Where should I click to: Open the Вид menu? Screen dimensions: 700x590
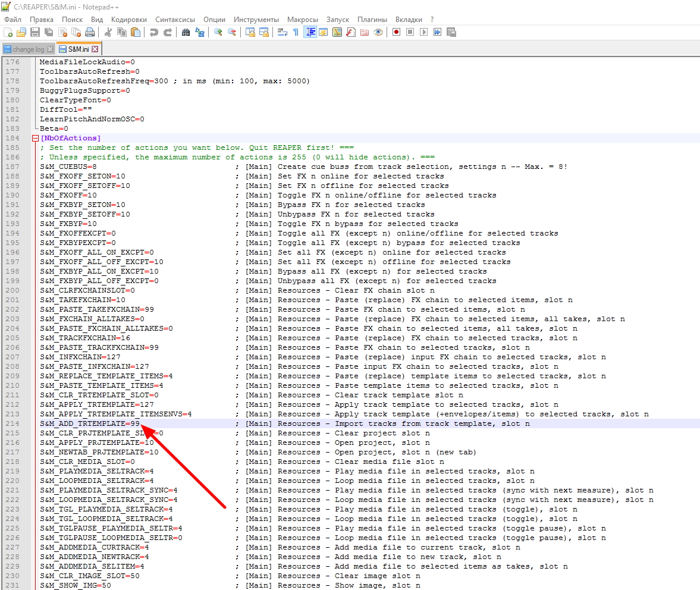pos(97,20)
